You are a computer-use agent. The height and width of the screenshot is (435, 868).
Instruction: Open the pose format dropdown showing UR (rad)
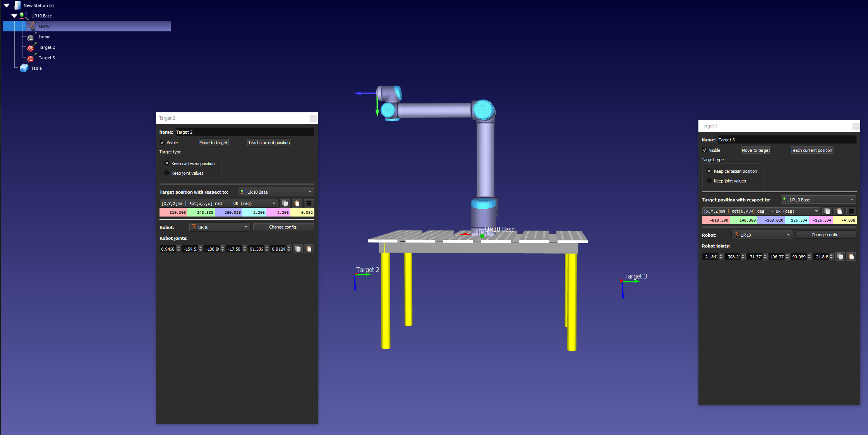[x=219, y=203]
